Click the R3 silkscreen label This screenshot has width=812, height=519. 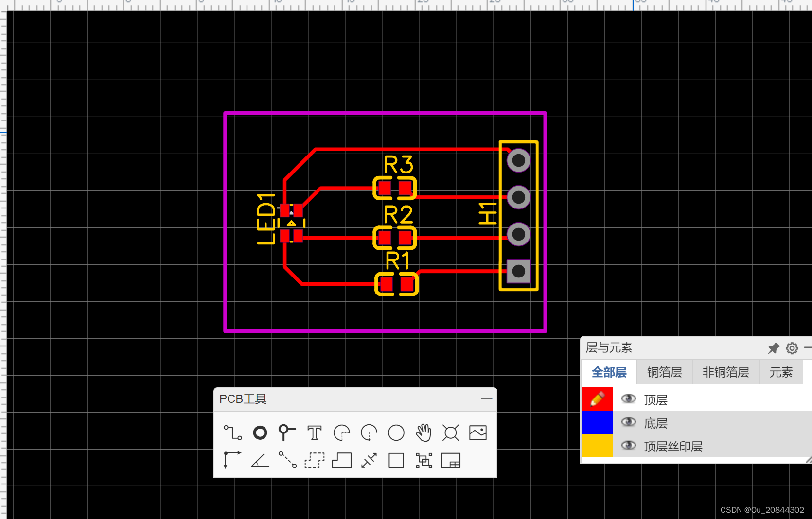398,165
